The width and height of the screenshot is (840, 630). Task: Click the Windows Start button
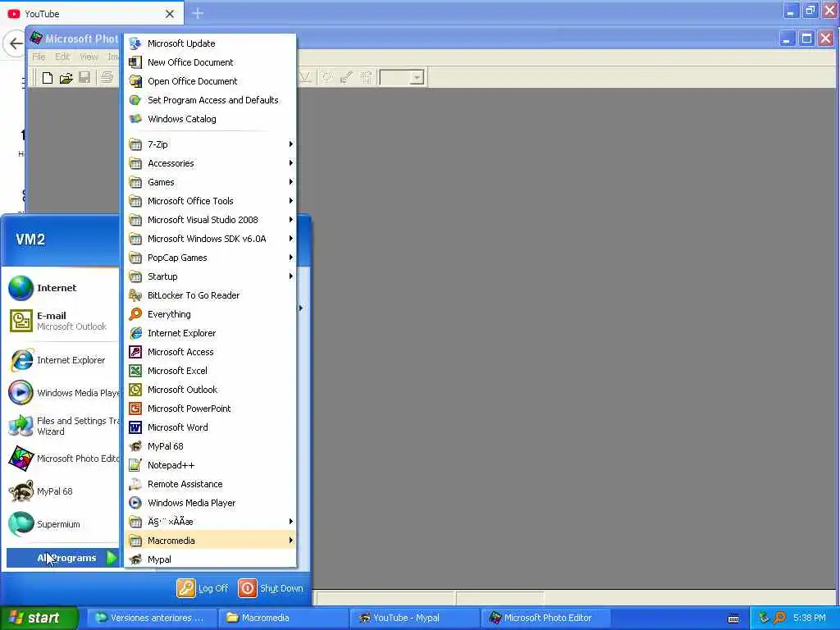click(x=39, y=618)
